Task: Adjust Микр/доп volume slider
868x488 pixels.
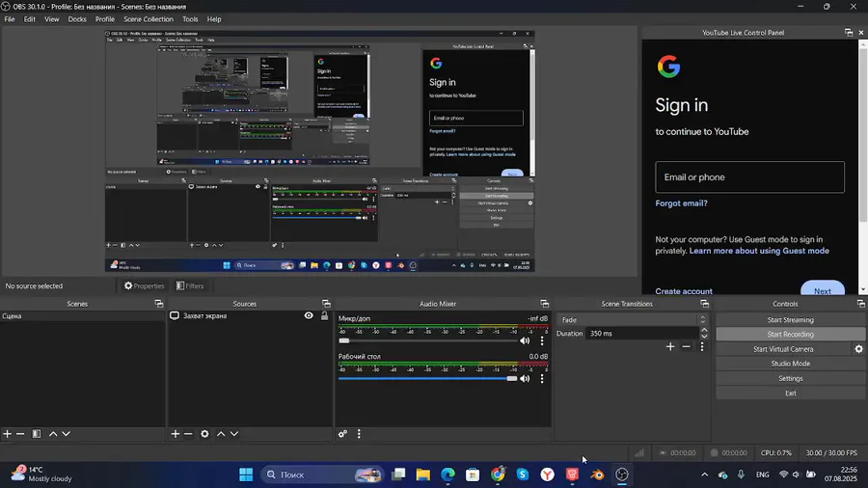Action: (x=428, y=340)
